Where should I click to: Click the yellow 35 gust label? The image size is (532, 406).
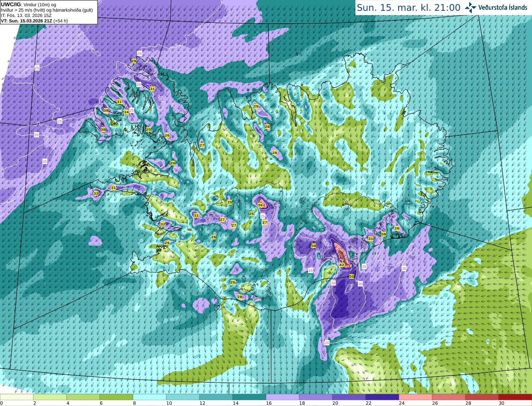click(x=352, y=276)
